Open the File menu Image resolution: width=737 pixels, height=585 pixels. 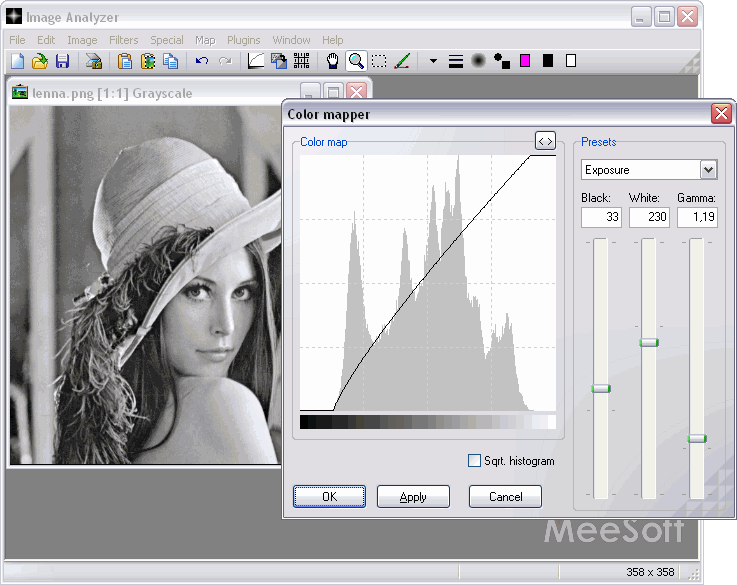tap(17, 40)
